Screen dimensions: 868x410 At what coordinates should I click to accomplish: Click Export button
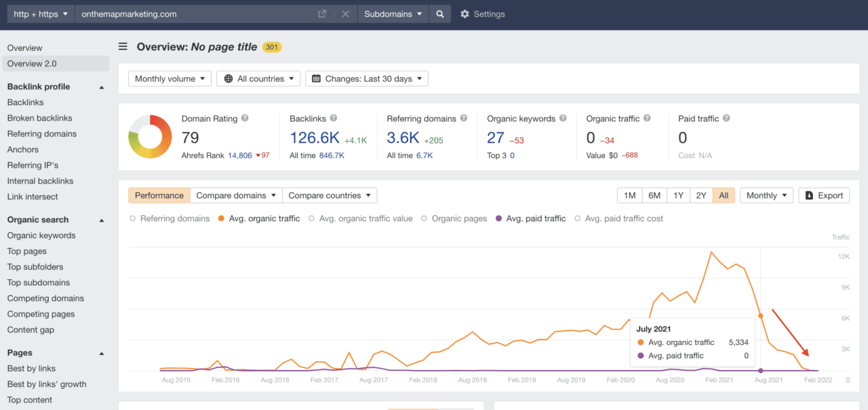824,195
